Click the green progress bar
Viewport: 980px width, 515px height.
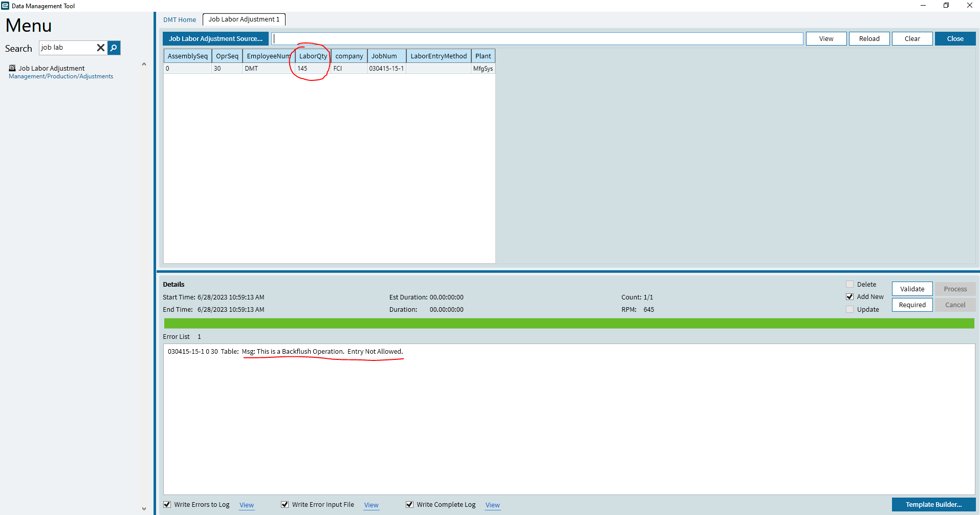click(569, 323)
